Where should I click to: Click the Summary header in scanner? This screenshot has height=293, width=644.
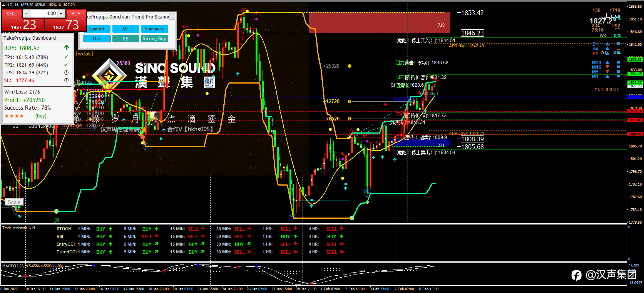(x=154, y=29)
